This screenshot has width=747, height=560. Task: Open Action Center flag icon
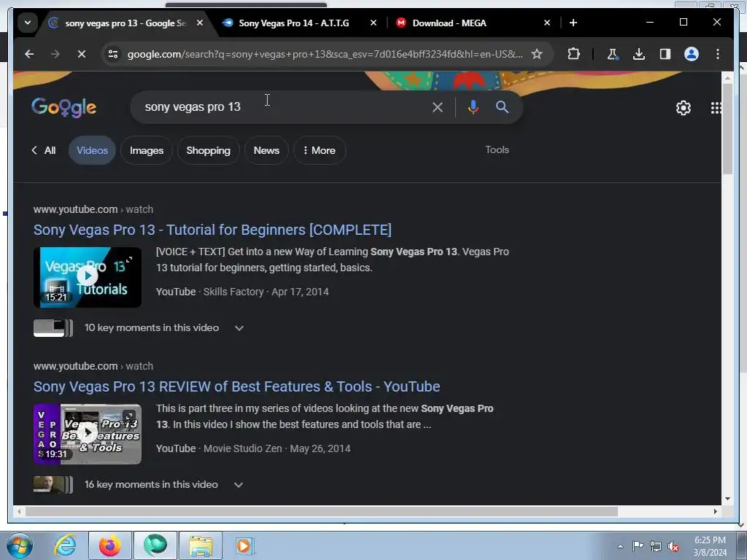(638, 546)
